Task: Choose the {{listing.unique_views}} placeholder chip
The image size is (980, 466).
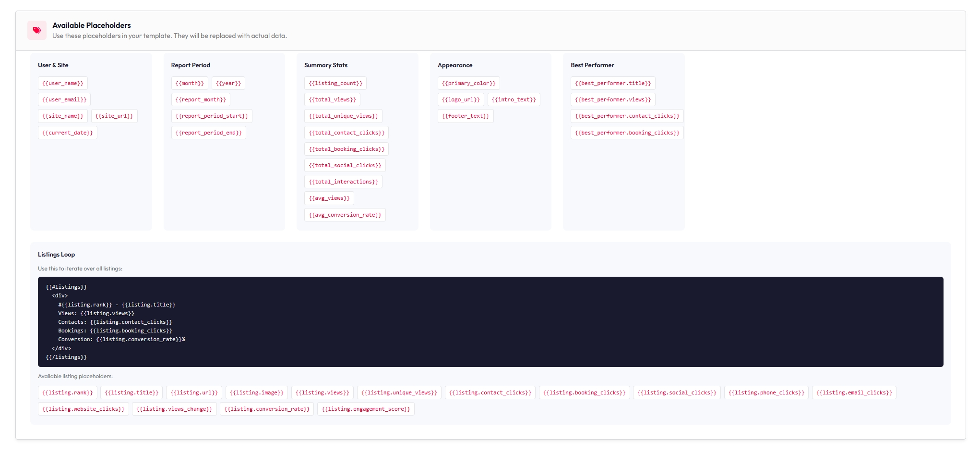Action: (x=399, y=392)
